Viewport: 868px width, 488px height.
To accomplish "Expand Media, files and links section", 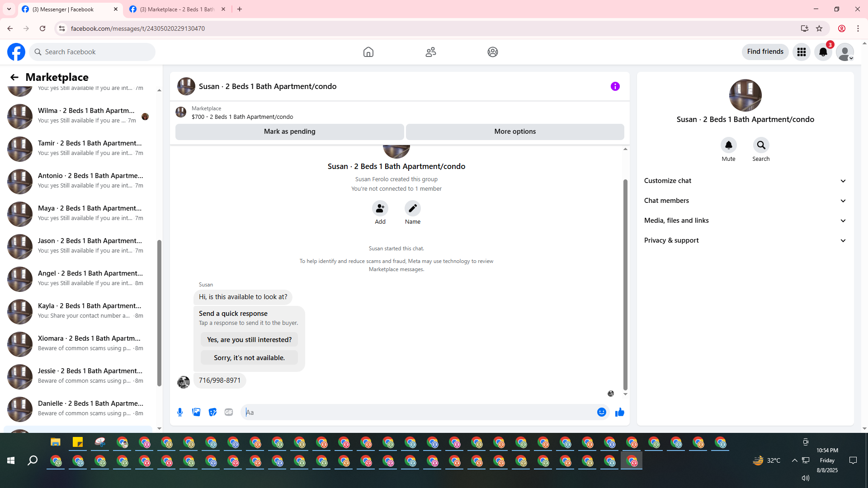I will [745, 221].
